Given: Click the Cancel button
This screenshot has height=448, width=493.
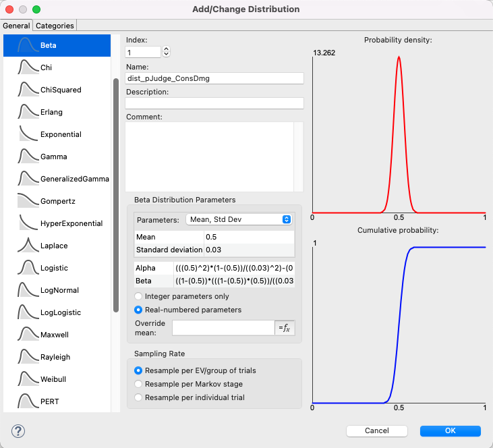Looking at the screenshot, I should click(x=377, y=430).
